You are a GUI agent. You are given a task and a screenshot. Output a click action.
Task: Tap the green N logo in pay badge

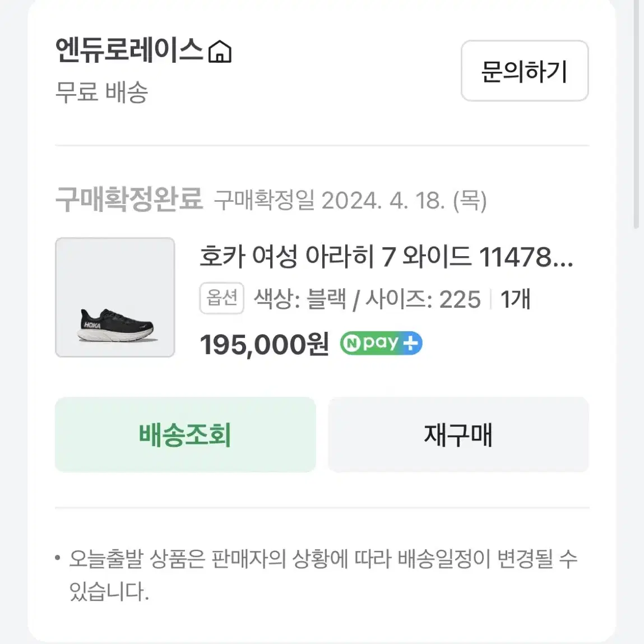(x=351, y=344)
